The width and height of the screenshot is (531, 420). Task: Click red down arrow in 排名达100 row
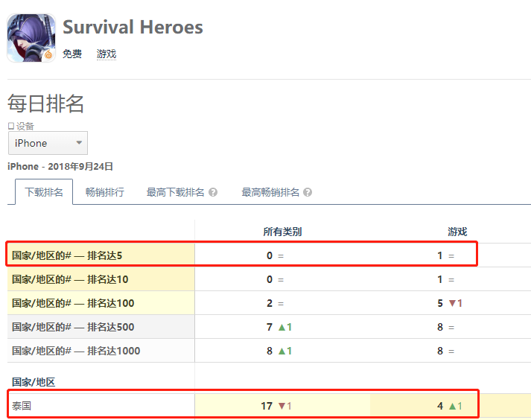click(x=453, y=303)
